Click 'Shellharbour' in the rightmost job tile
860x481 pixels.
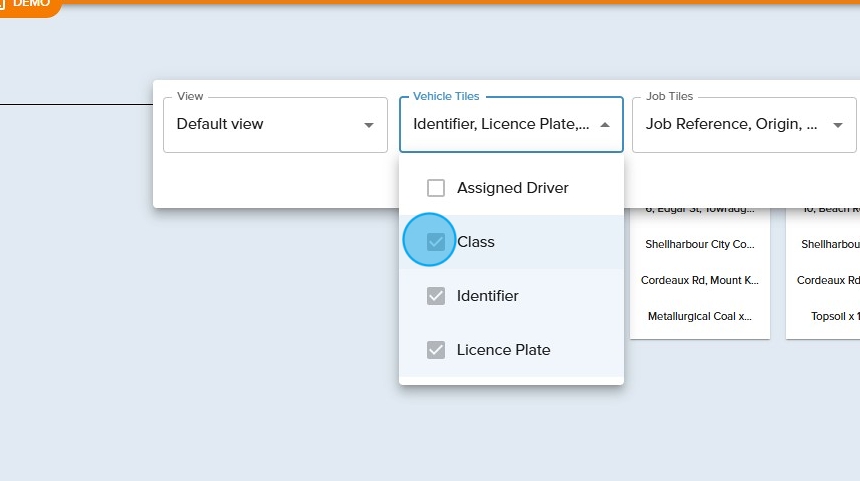pyautogui.click(x=831, y=244)
